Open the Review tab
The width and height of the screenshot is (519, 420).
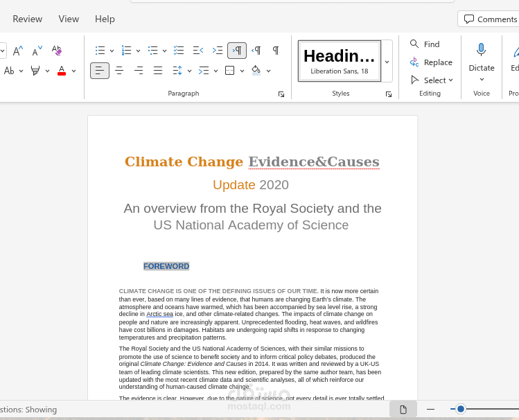click(28, 19)
